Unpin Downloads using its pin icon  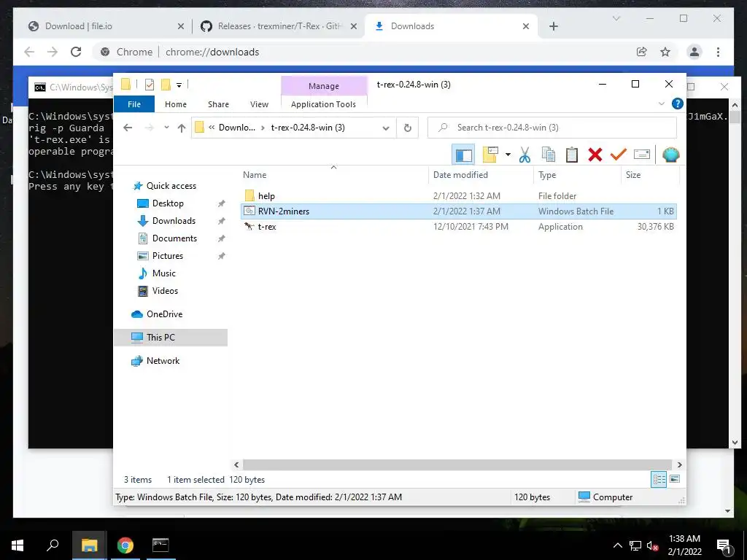(221, 222)
